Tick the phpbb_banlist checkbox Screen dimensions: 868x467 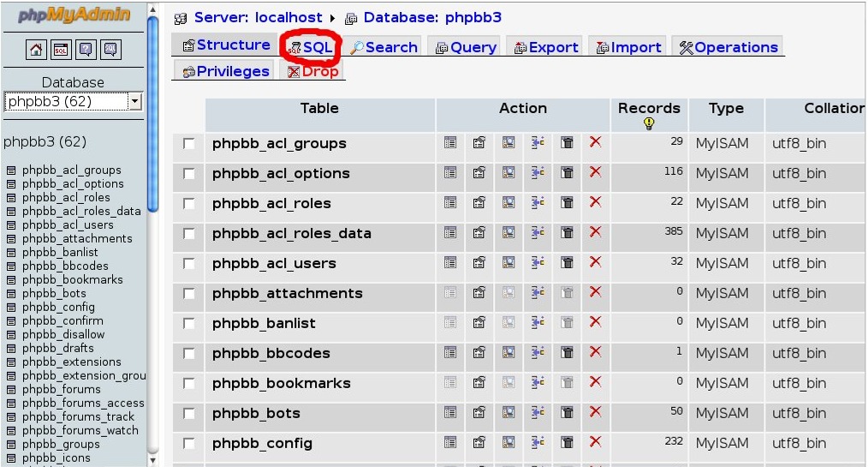click(x=189, y=324)
